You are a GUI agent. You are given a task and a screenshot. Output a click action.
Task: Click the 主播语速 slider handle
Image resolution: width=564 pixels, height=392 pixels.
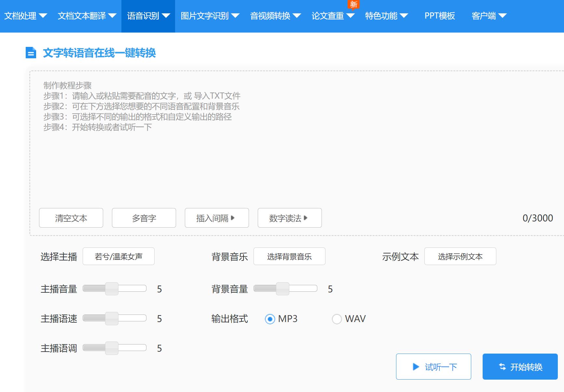click(112, 318)
